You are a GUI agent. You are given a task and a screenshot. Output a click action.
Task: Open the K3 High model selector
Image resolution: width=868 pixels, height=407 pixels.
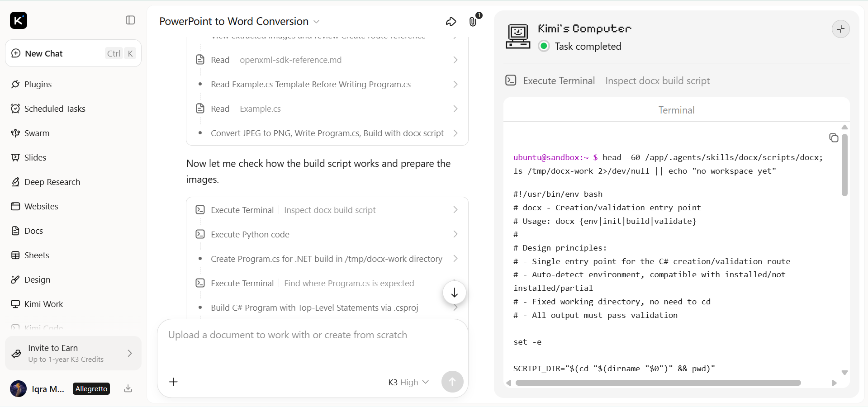[x=408, y=383]
